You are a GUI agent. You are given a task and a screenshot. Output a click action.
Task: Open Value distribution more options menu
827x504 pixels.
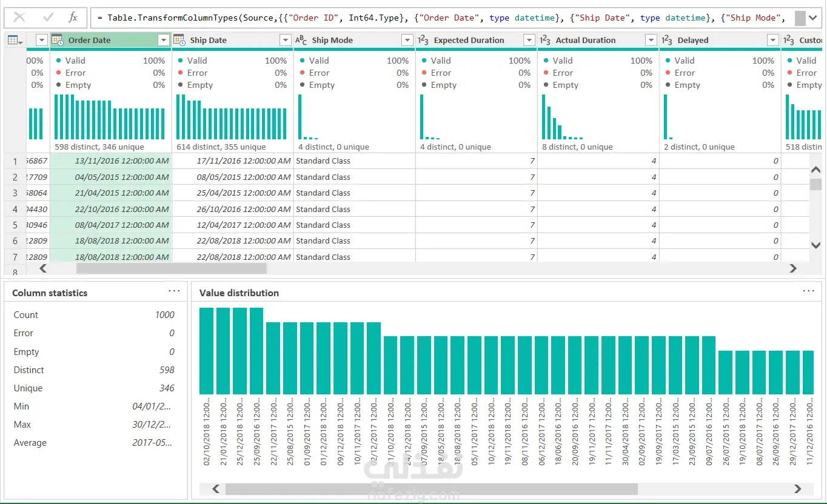click(808, 291)
